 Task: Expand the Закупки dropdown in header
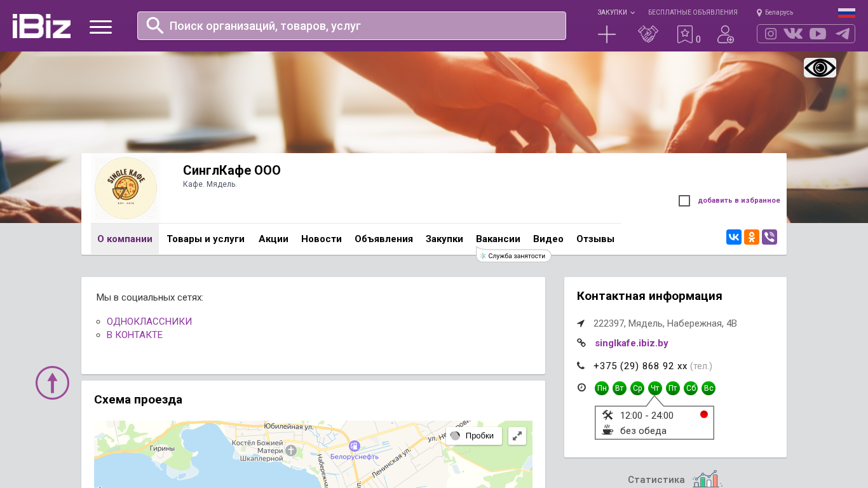pos(615,12)
